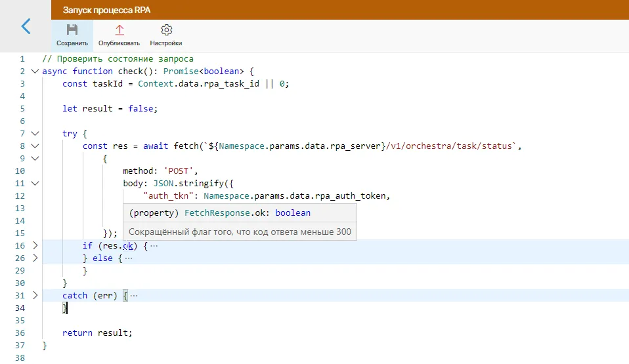The width and height of the screenshot is (629, 364).
Task: Click the back arrow icon
Action: coord(26,26)
